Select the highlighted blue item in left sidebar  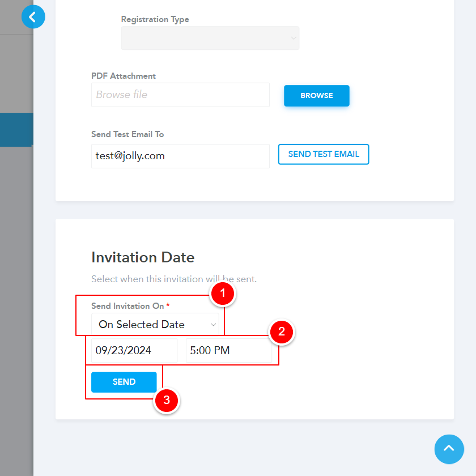coord(16,129)
